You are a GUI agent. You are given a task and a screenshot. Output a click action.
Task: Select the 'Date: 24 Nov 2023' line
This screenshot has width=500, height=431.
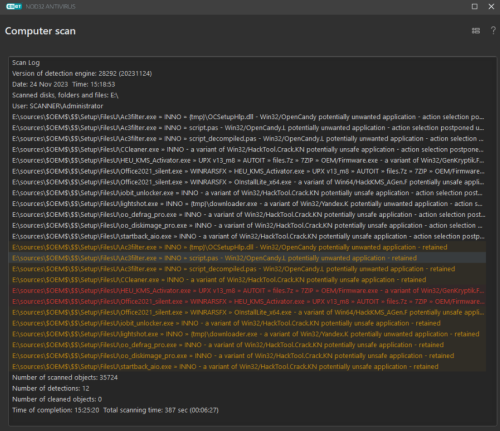[x=64, y=84]
